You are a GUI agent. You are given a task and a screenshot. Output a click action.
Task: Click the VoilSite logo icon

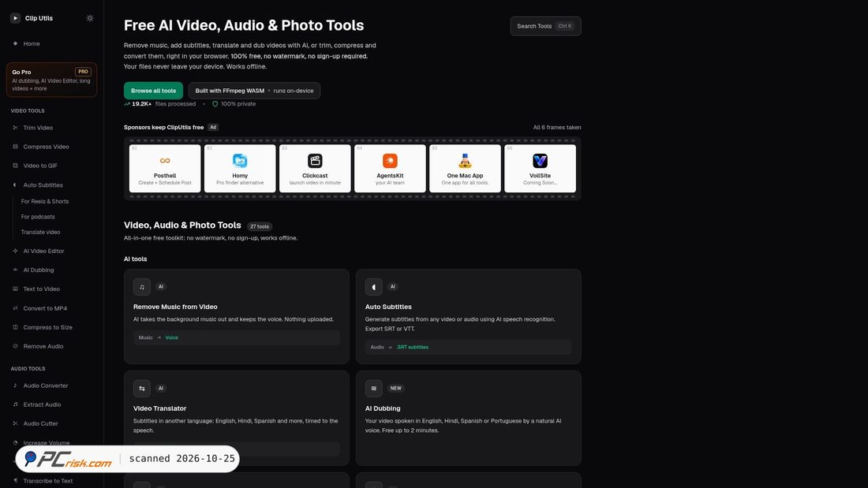[x=541, y=161]
